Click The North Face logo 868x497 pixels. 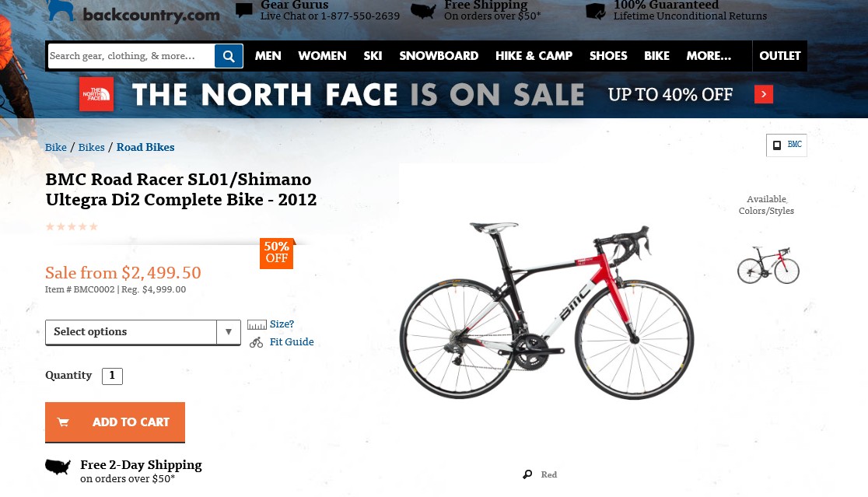(x=96, y=94)
